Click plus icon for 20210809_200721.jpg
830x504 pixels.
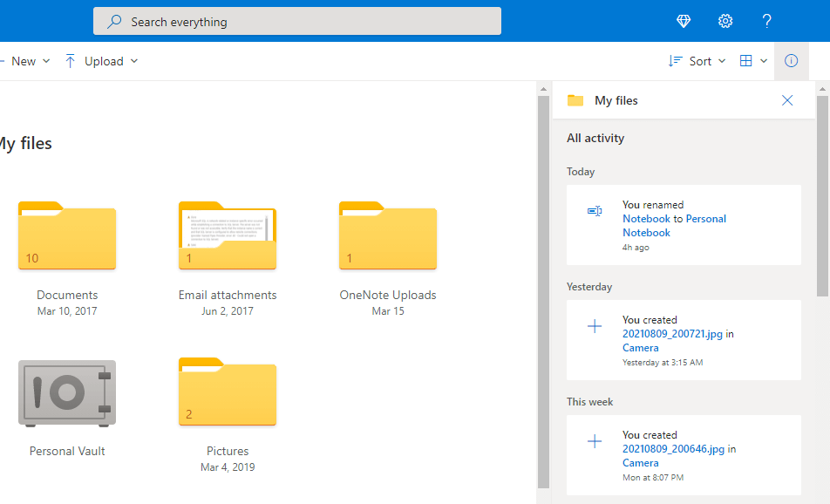(595, 326)
